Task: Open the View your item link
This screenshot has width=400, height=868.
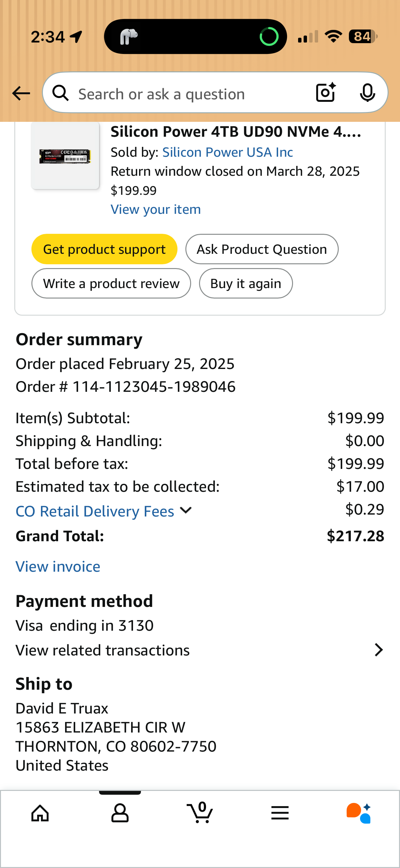Action: point(156,210)
